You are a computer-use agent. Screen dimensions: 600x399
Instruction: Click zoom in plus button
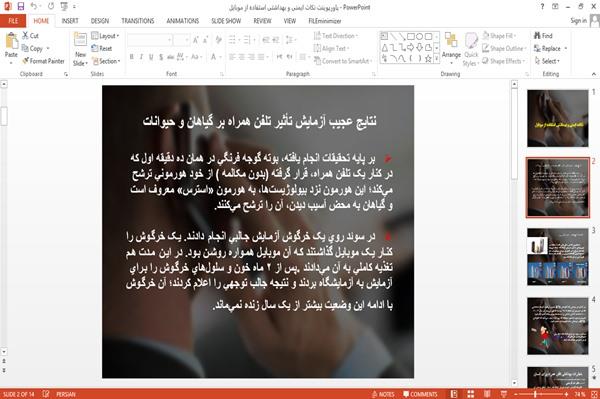(566, 394)
